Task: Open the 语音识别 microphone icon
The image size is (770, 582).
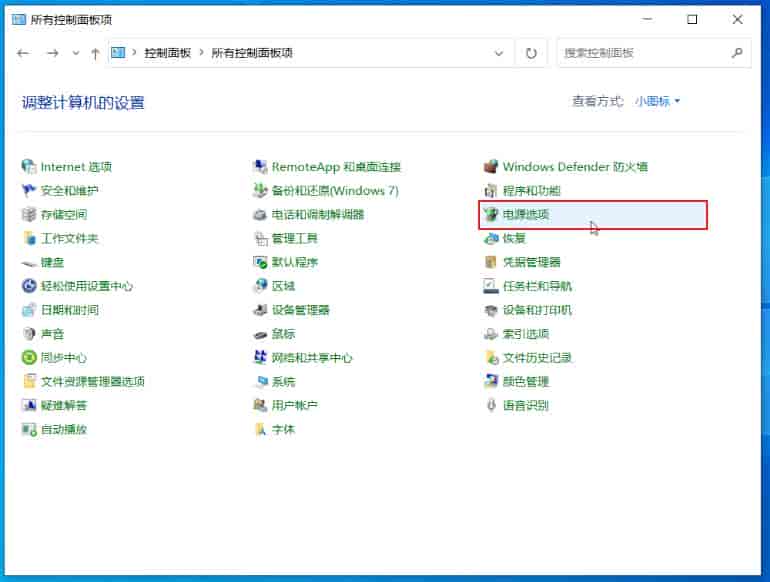Action: click(491, 406)
